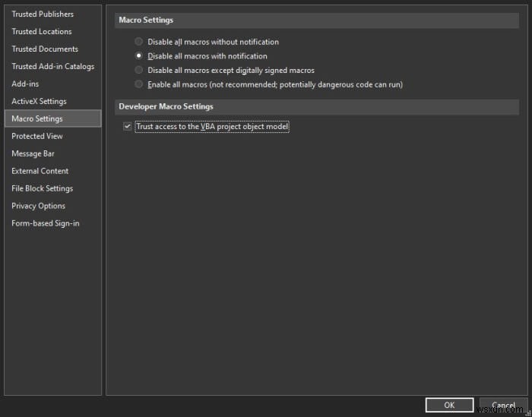Open ActiveX Settings page
The image size is (532, 417).
(39, 102)
